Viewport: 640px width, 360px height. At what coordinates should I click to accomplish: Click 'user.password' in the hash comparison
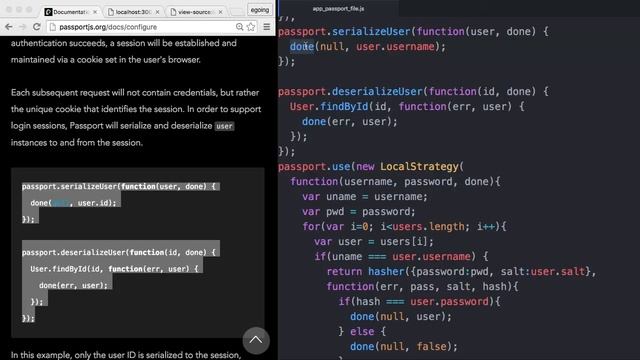(x=449, y=302)
